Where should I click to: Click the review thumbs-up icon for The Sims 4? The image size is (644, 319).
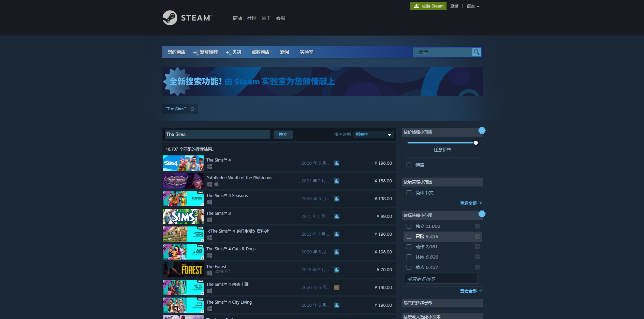pos(337,163)
